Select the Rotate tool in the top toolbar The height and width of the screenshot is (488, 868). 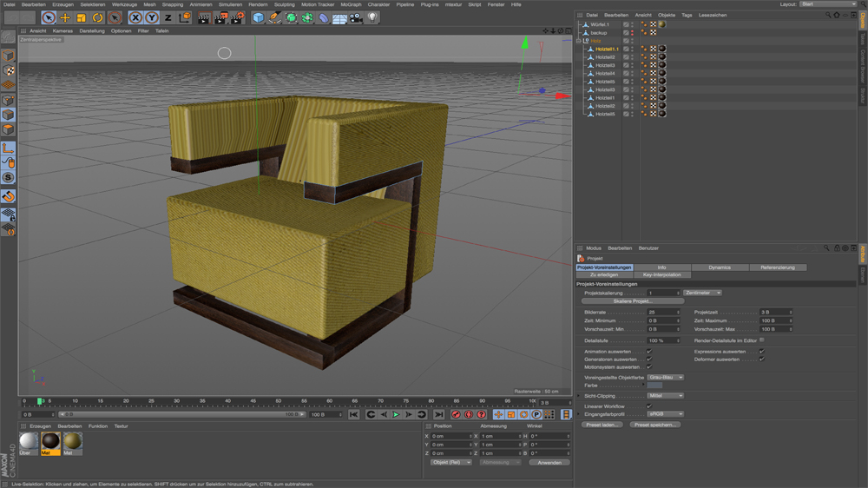tap(98, 17)
